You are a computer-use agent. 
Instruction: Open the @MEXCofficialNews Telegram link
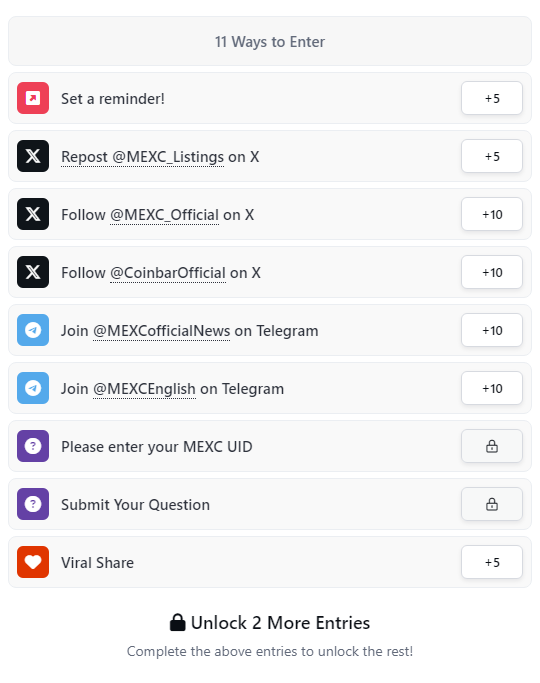tap(162, 331)
